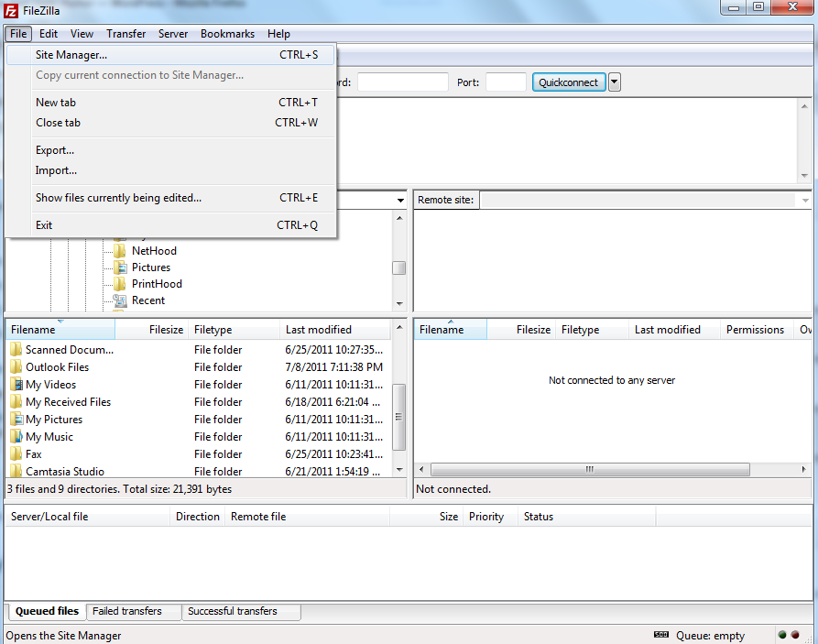Open the View menu
This screenshot has width=818, height=644.
point(82,34)
